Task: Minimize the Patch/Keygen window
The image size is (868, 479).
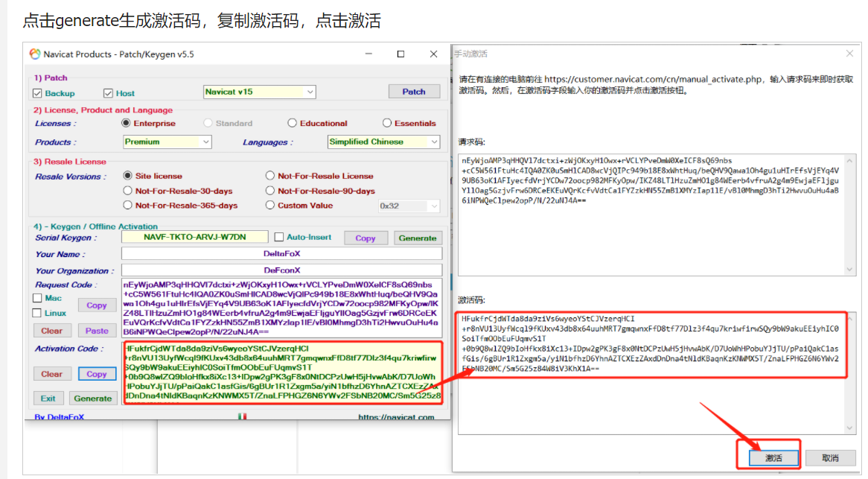Action: tap(368, 54)
